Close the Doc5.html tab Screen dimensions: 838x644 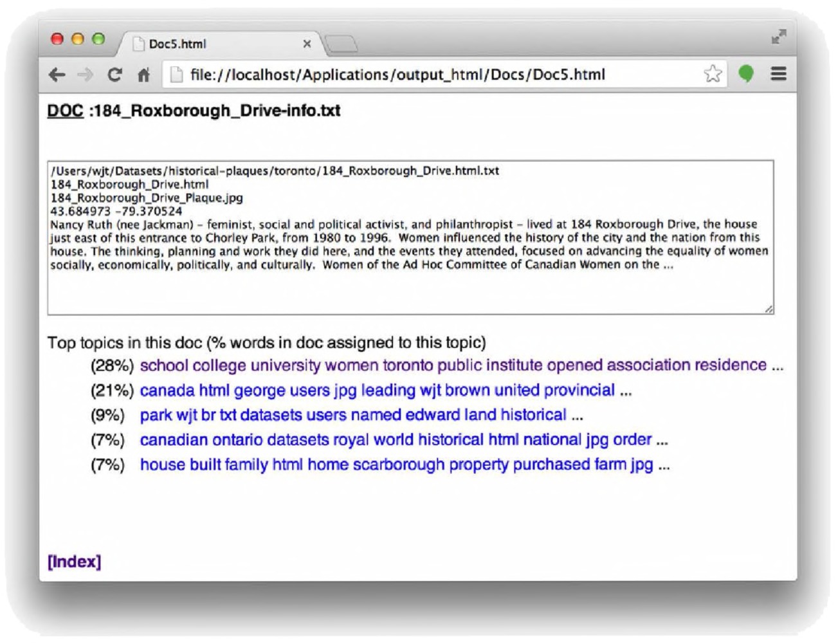(x=307, y=44)
